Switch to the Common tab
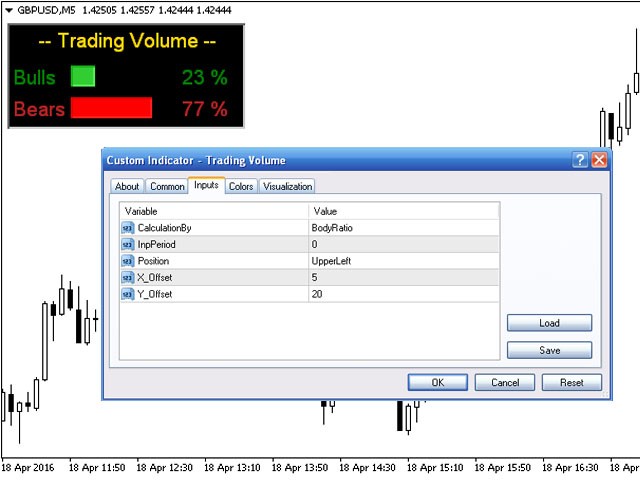640x480 pixels. (167, 186)
